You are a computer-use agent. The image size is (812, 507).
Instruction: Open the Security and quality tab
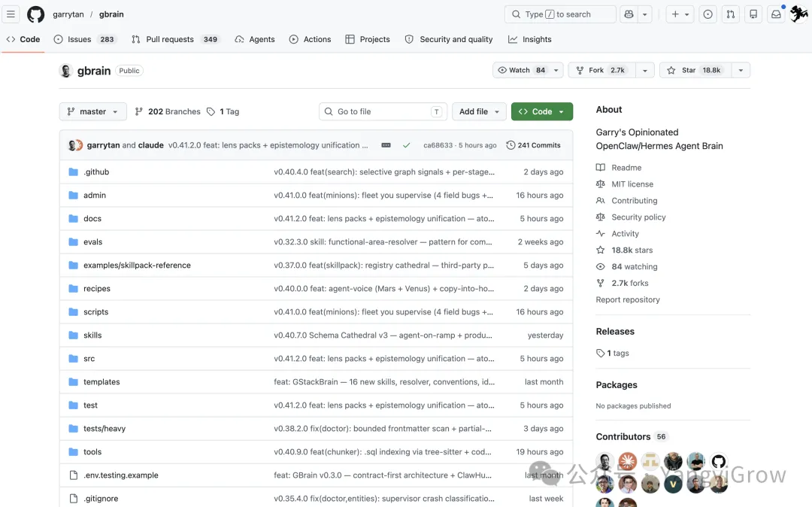449,39
